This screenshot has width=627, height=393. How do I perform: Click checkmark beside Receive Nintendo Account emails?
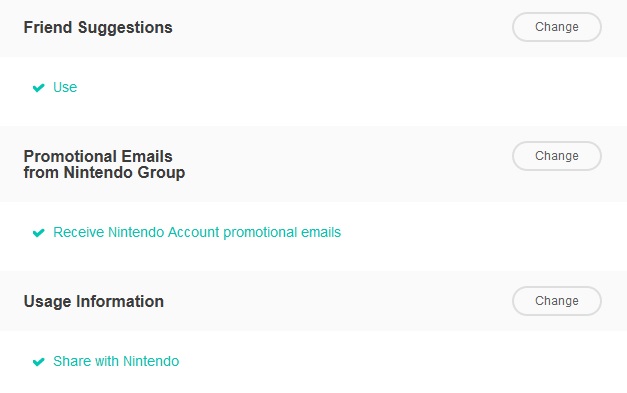point(38,233)
